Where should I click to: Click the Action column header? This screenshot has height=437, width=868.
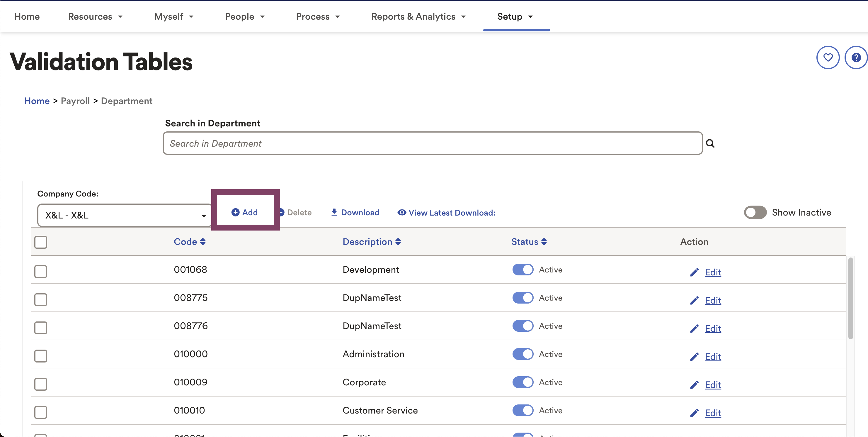coord(694,242)
